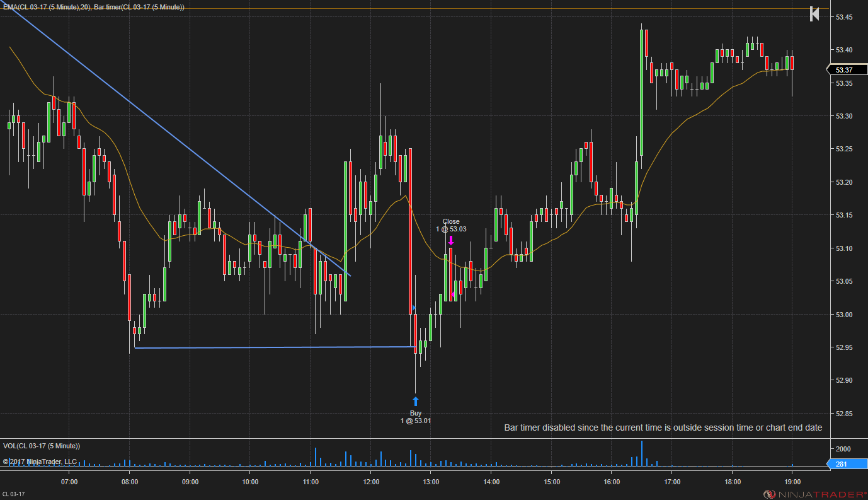Click the magenta Close execution arrow
This screenshot has width=868, height=500.
[450, 240]
